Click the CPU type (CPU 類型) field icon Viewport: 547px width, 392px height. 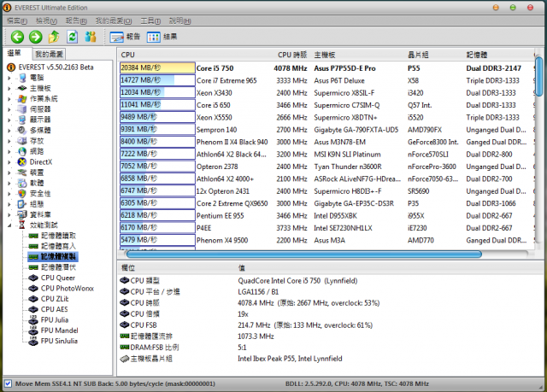tap(124, 280)
